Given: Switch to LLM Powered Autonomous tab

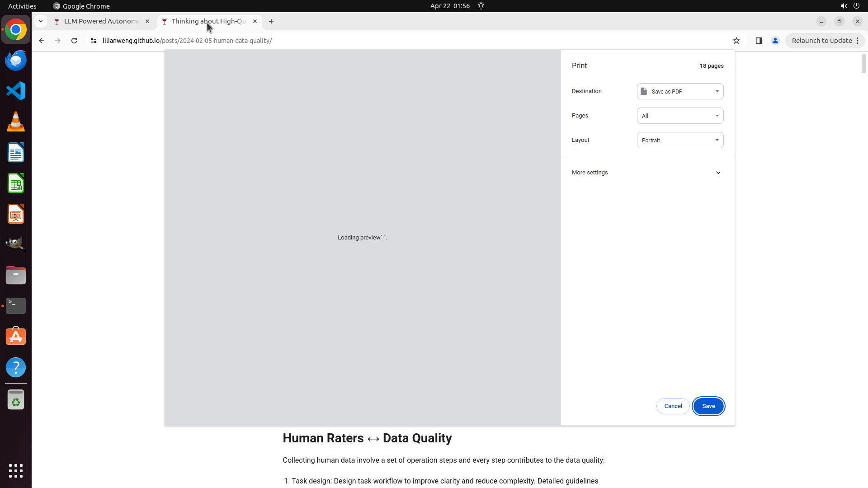Looking at the screenshot, I should tap(101, 21).
